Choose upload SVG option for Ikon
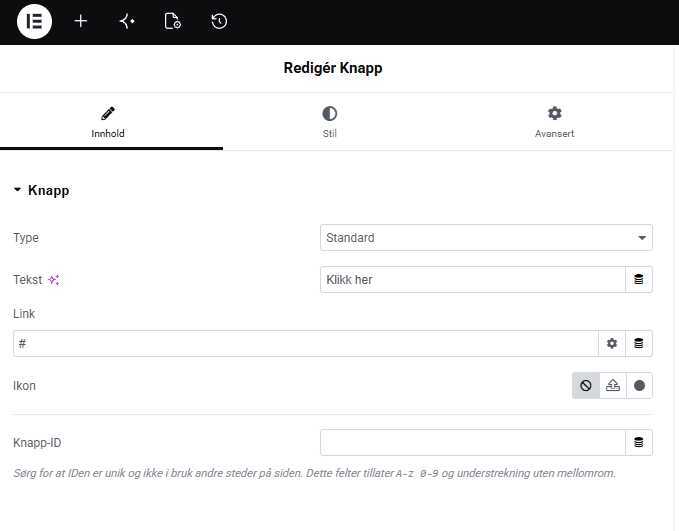This screenshot has width=679, height=531. 613,385
